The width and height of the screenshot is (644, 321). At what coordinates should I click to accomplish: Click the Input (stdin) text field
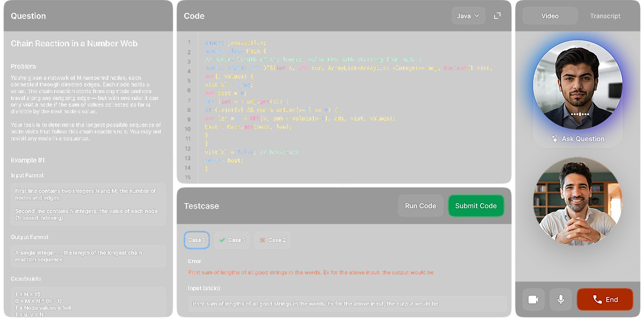tap(347, 304)
